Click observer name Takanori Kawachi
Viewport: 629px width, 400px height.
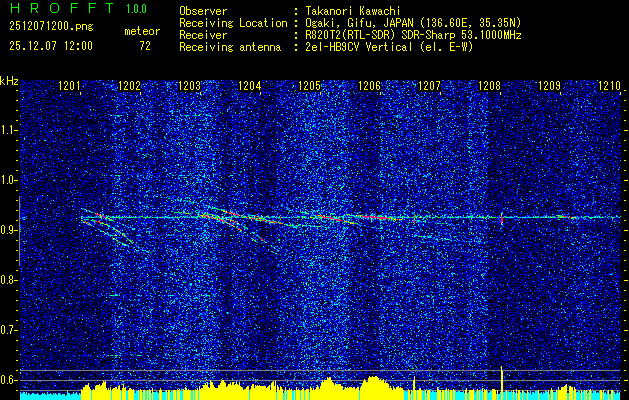coord(353,11)
